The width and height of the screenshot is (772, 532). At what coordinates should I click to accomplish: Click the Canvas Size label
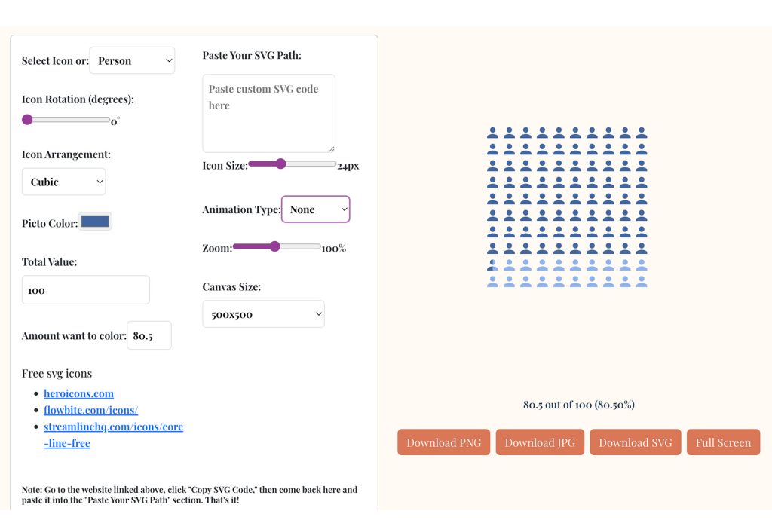pos(231,286)
